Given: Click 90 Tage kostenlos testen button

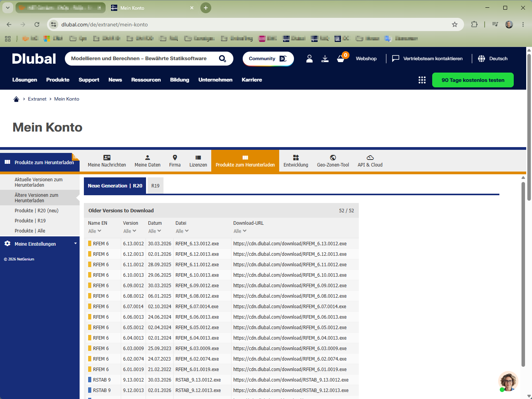Looking at the screenshot, I should pos(473,80).
